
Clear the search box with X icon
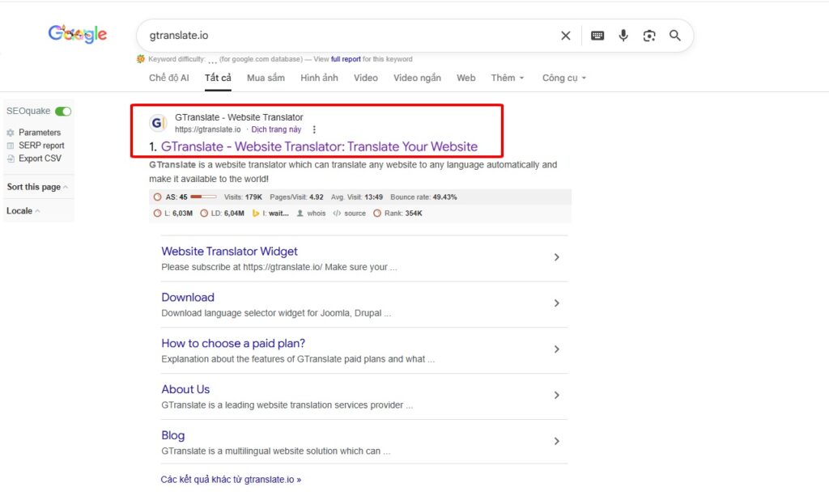pyautogui.click(x=566, y=36)
